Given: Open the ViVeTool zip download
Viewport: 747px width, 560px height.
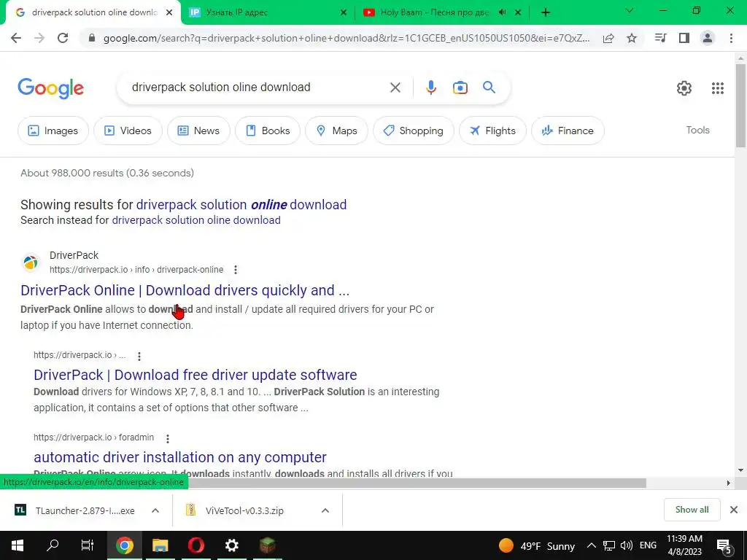Looking at the screenshot, I should tap(245, 510).
